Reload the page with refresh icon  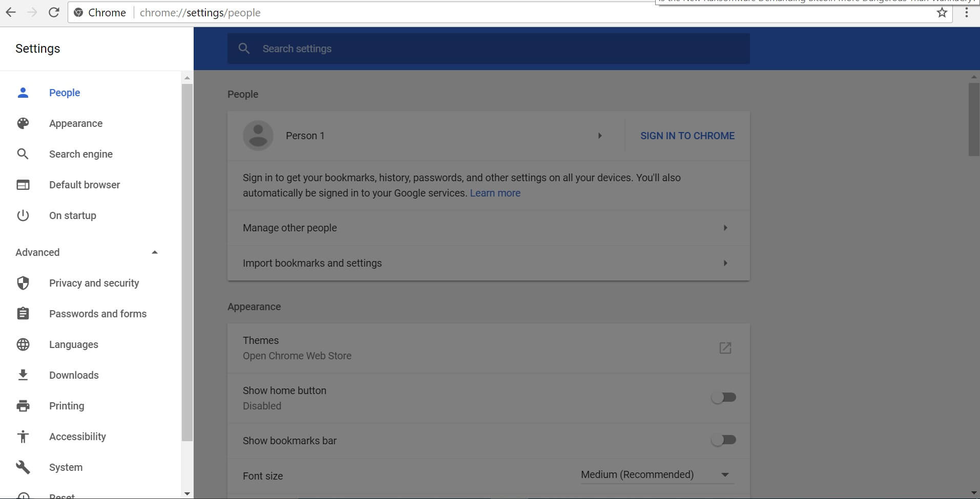coord(54,13)
